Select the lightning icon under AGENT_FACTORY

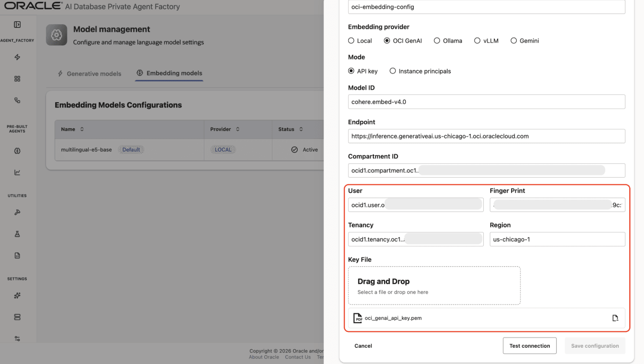pyautogui.click(x=17, y=57)
